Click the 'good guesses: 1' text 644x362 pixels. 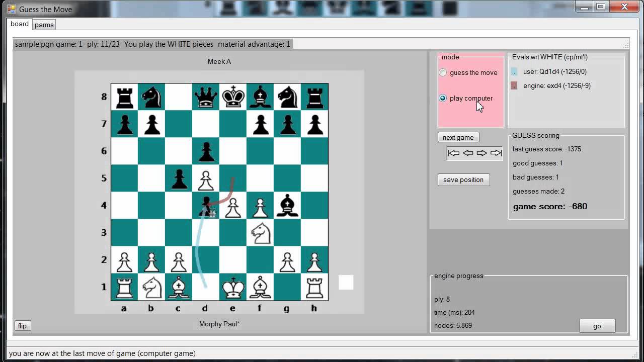[538, 163]
